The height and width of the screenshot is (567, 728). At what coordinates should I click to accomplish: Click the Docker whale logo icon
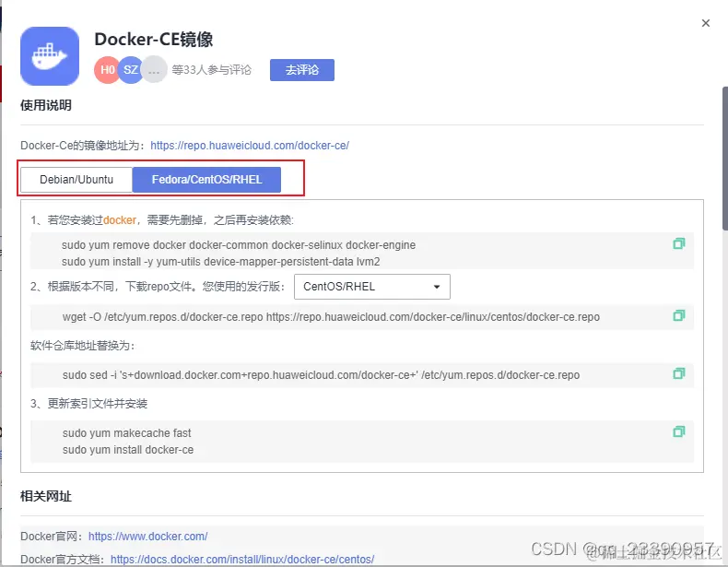50,56
